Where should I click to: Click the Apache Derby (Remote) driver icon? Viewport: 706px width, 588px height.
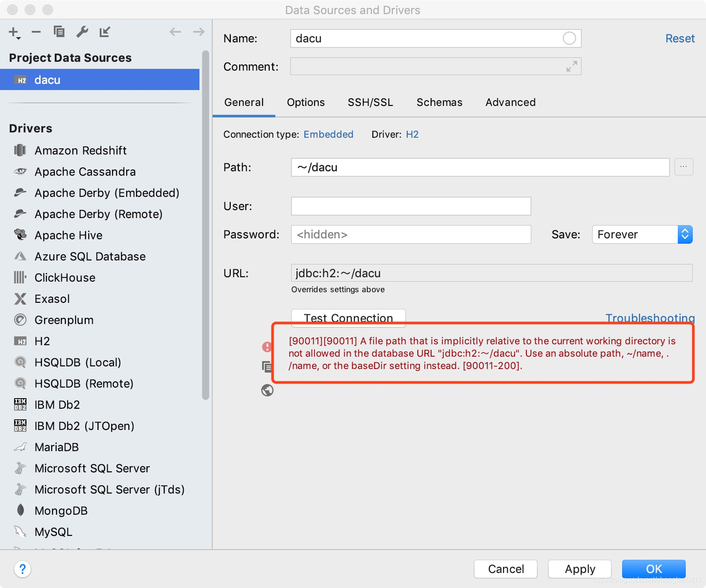click(20, 214)
